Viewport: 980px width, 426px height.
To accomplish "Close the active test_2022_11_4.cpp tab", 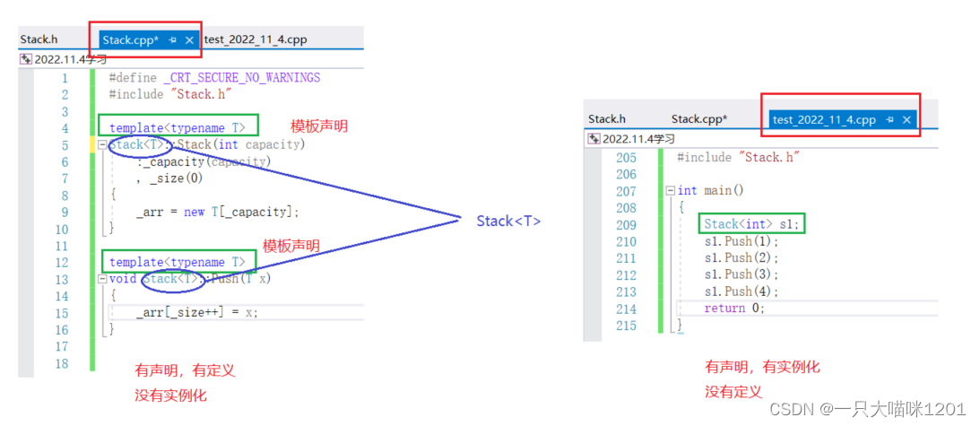I will 906,119.
